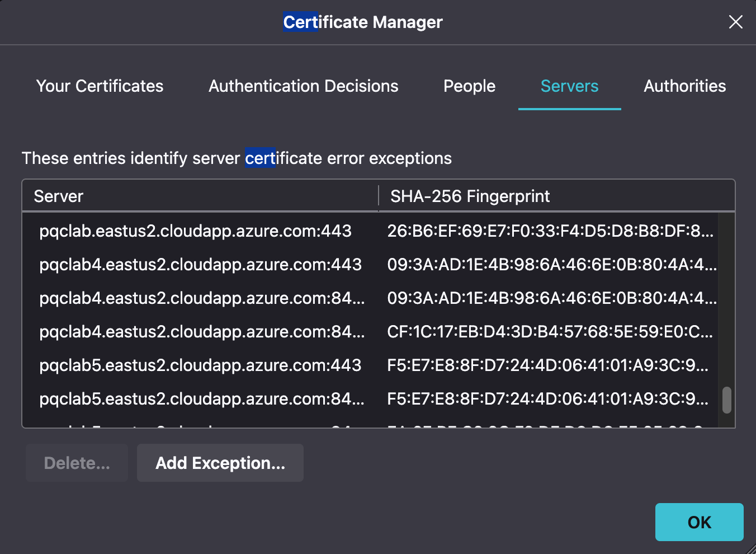The image size is (756, 554).
Task: Open the Authentication Decisions tab
Action: click(x=303, y=86)
